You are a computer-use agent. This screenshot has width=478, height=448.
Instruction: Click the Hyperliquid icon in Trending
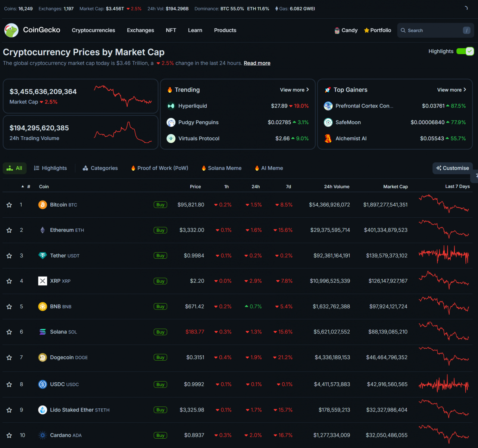click(171, 106)
